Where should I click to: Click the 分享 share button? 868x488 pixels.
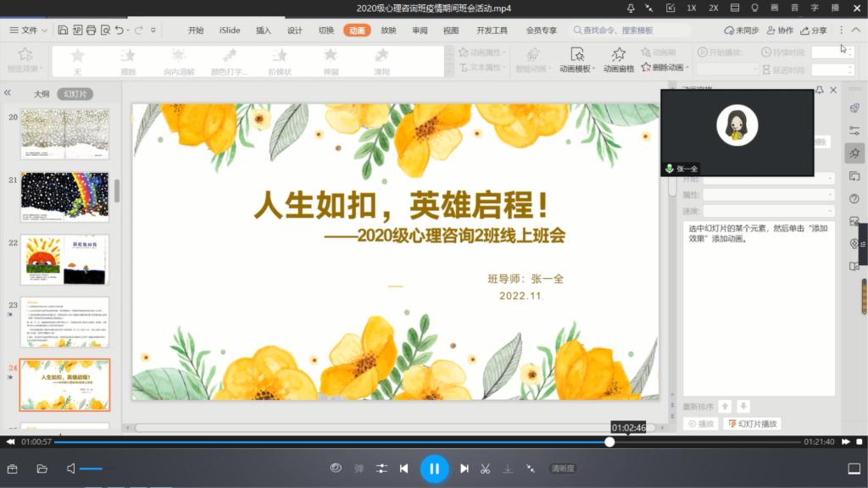813,30
